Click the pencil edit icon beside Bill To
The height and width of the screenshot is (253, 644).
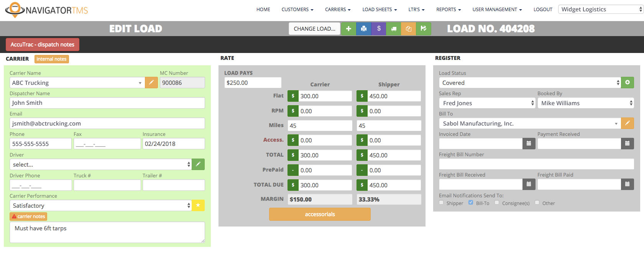pos(628,123)
